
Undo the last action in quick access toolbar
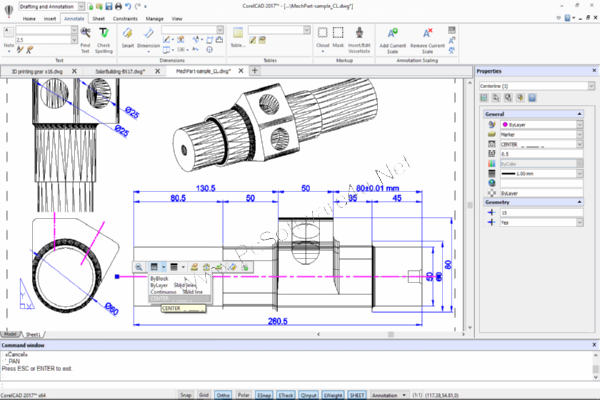(x=128, y=7)
